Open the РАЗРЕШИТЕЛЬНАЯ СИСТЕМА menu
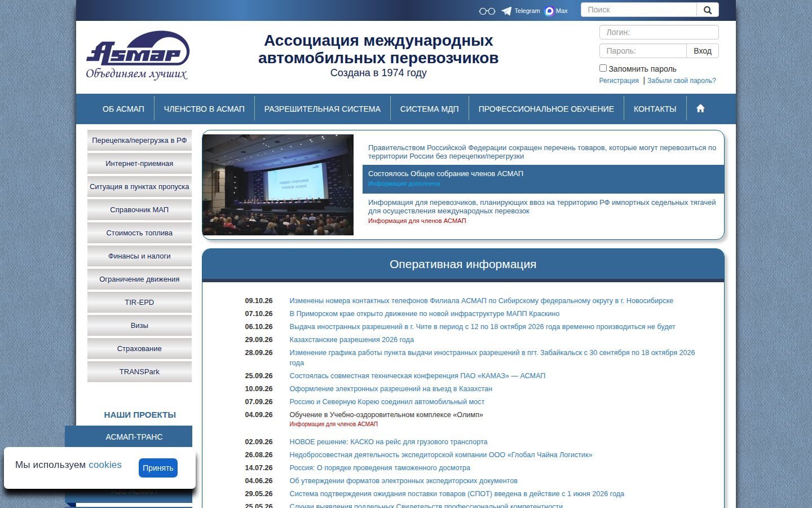The image size is (812, 508). point(323,109)
